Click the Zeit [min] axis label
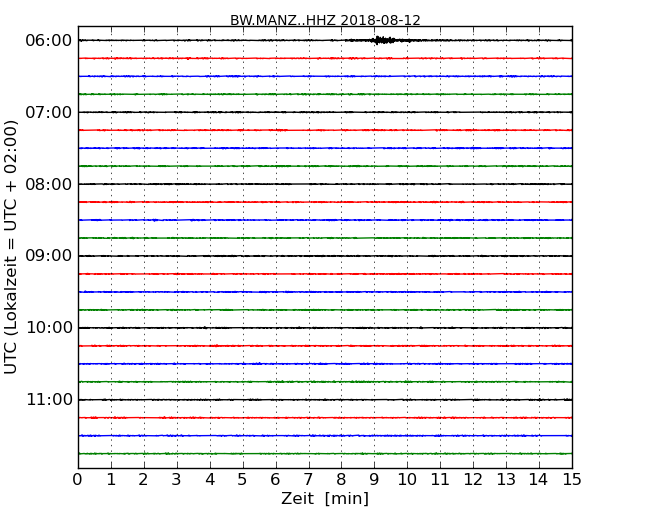650x520 pixels. click(325, 498)
